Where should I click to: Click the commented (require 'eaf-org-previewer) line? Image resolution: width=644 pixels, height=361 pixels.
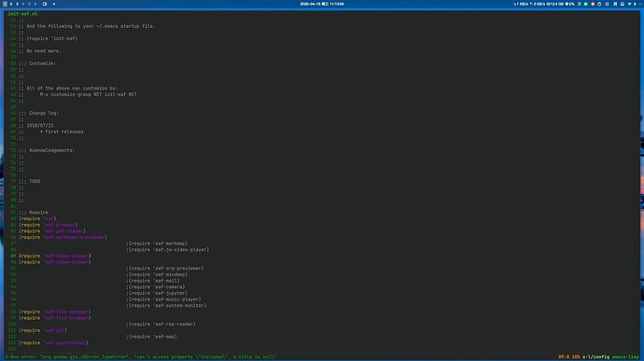[165, 268]
